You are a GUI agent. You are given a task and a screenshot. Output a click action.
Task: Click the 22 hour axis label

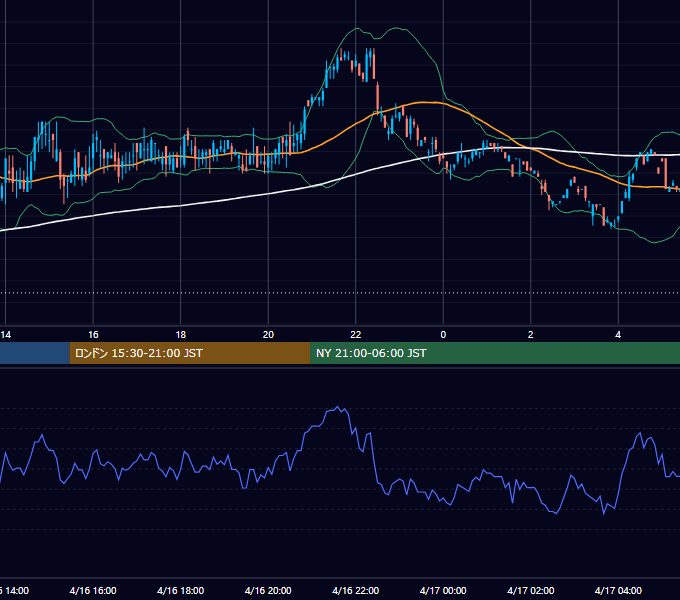356,335
